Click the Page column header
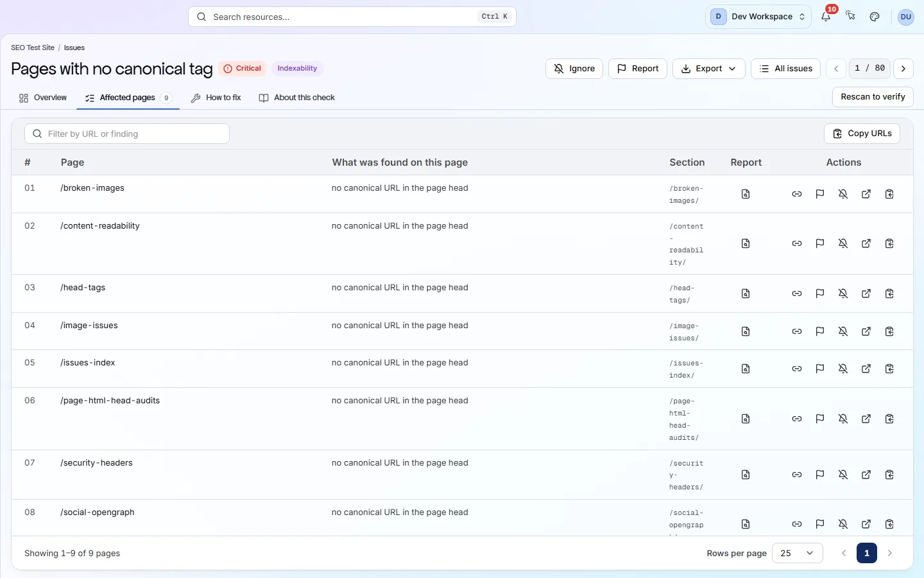924x578 pixels. [73, 162]
